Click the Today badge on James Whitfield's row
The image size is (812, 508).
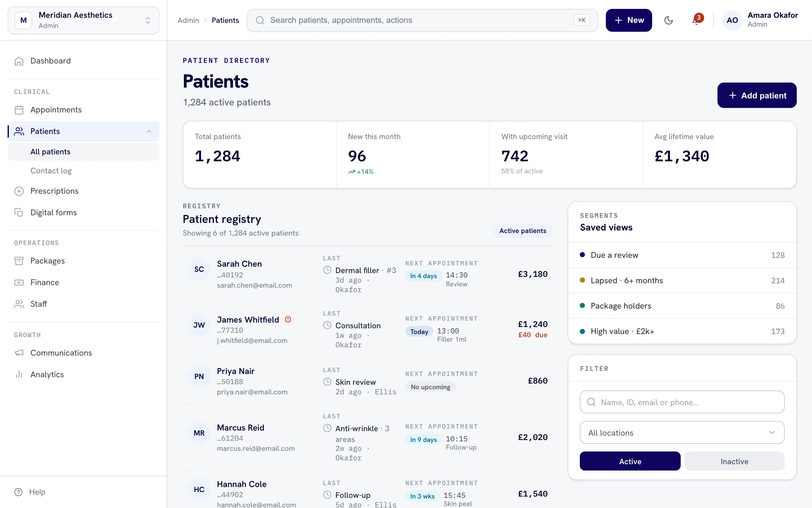point(419,331)
